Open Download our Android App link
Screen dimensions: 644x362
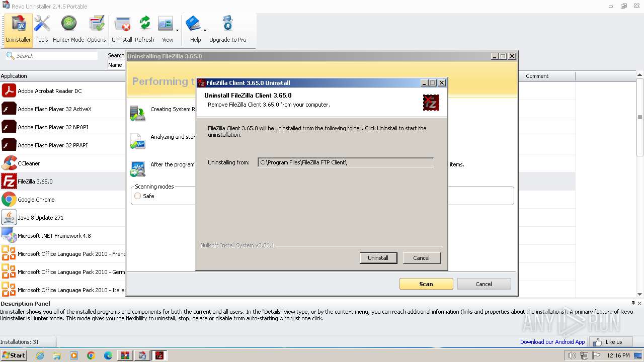pyautogui.click(x=552, y=342)
